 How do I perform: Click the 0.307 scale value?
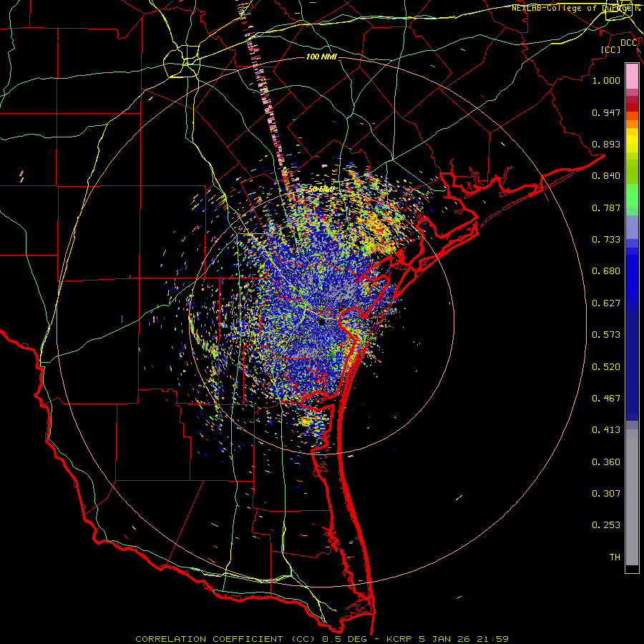(606, 494)
